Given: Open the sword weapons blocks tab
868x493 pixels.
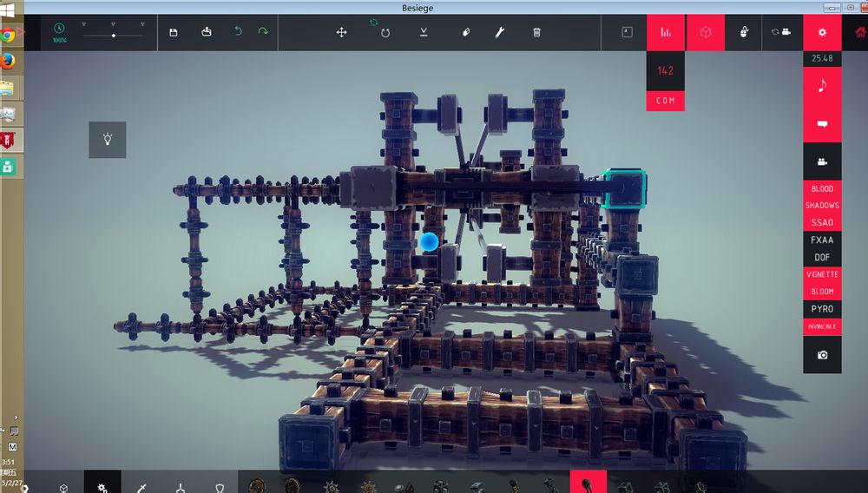Looking at the screenshot, I should pyautogui.click(x=141, y=487).
